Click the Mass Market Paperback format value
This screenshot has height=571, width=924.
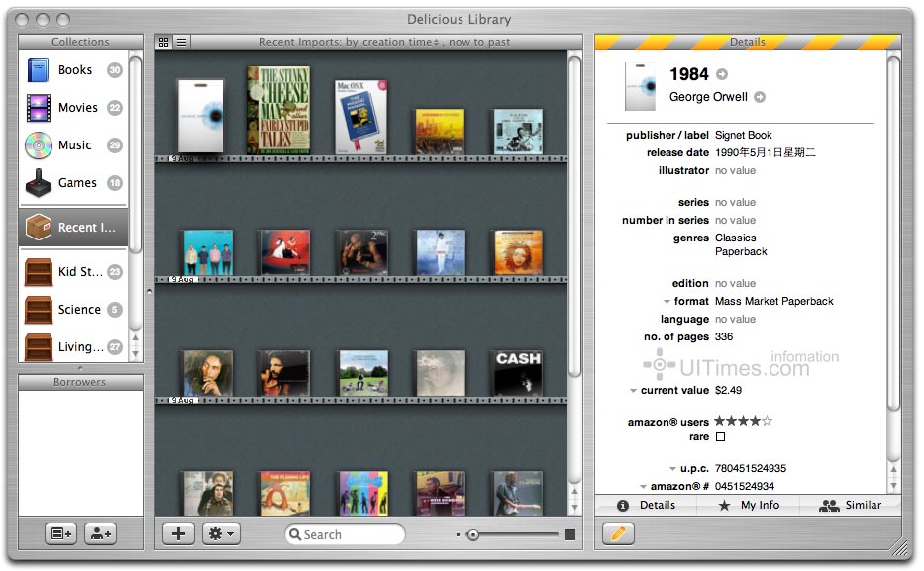point(773,302)
